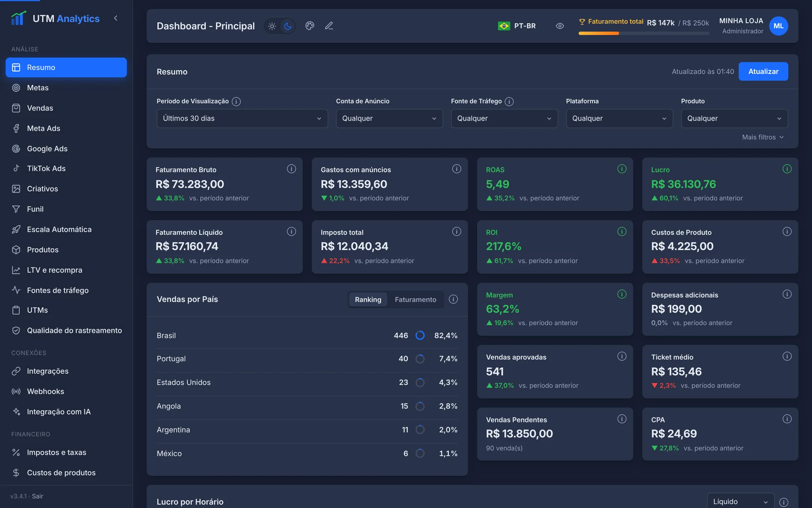Click the LTV e recompra chart icon
The image size is (812, 508).
[x=16, y=270]
